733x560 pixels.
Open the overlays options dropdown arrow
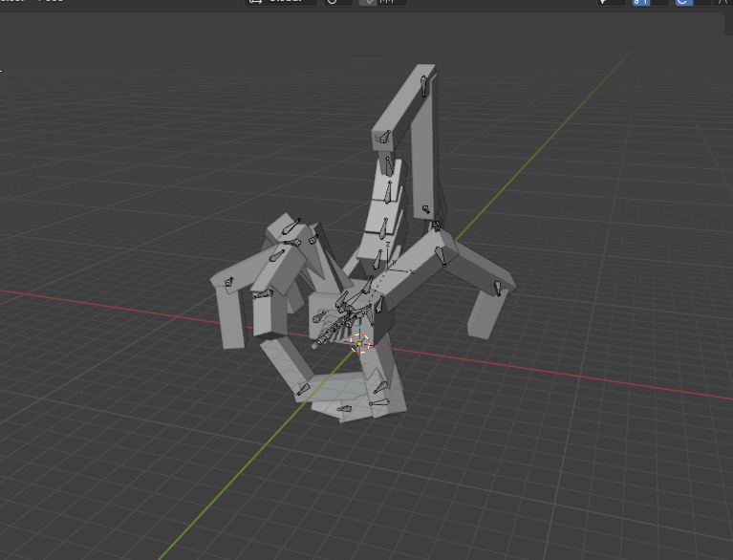[x=703, y=2]
